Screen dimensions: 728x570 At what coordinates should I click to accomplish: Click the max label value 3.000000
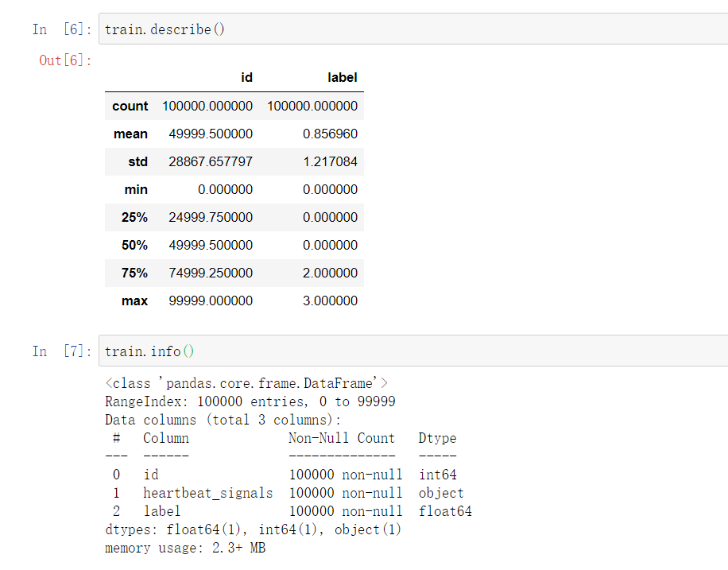pyautogui.click(x=330, y=301)
